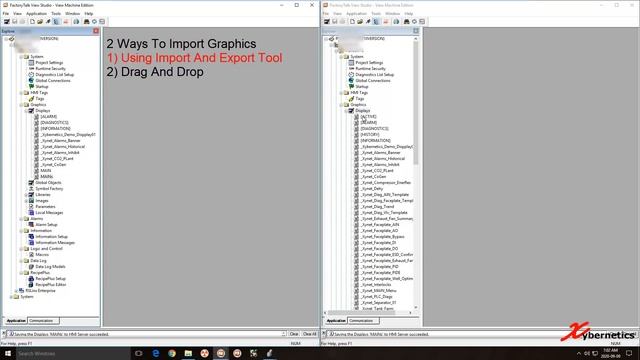Expand the Images node in left window
640x360 pixels.
[26, 200]
